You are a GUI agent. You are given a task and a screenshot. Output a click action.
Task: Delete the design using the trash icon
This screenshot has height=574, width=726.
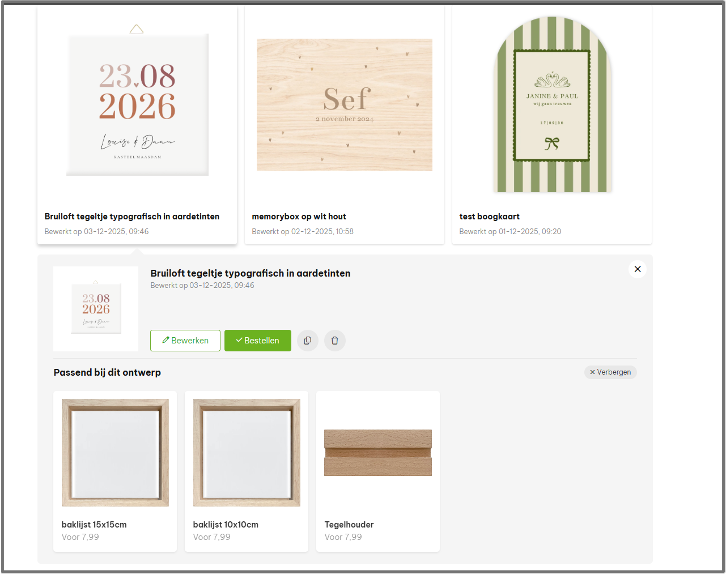(334, 341)
